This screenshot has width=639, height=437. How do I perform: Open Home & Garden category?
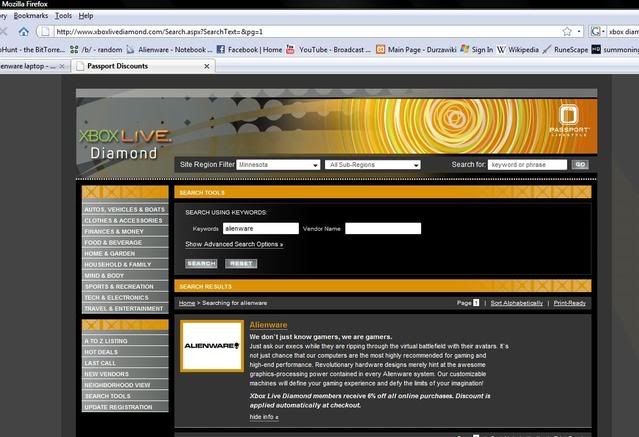[x=125, y=253]
